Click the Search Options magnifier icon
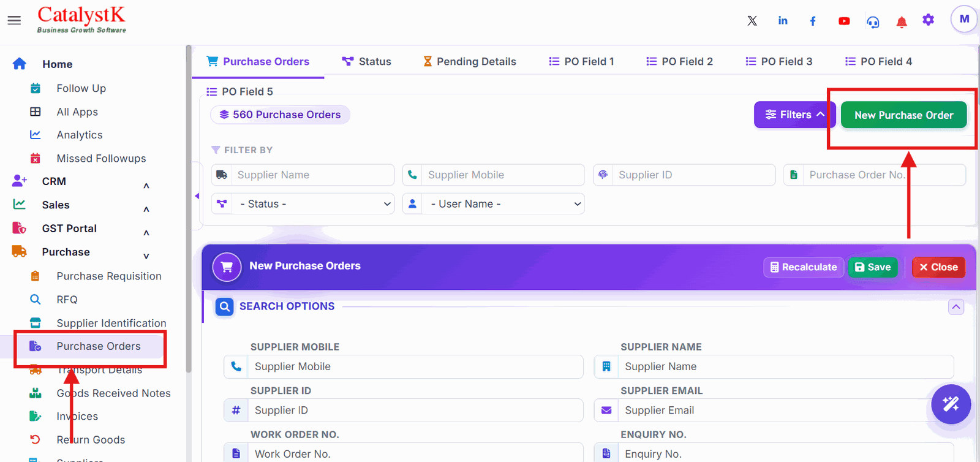Viewport: 980px width, 462px height. coord(225,306)
